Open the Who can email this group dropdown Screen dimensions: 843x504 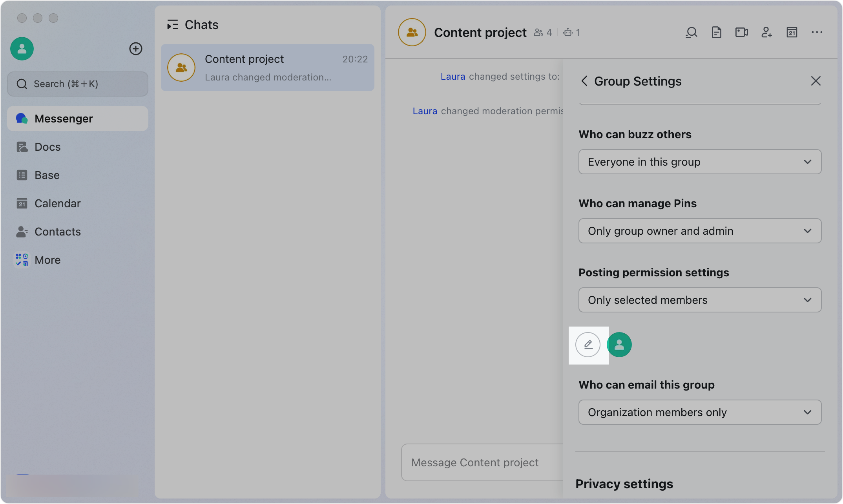tap(700, 412)
